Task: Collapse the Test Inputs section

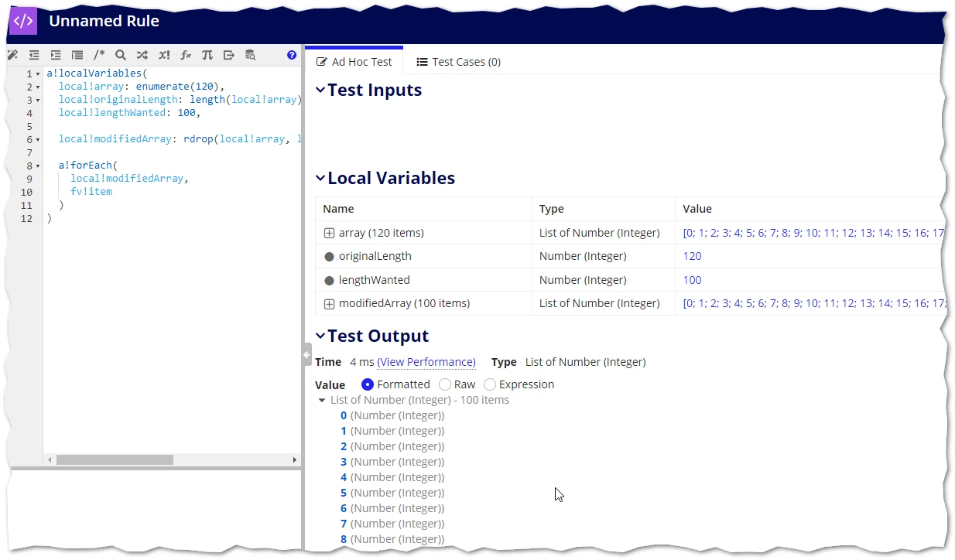Action: click(320, 90)
